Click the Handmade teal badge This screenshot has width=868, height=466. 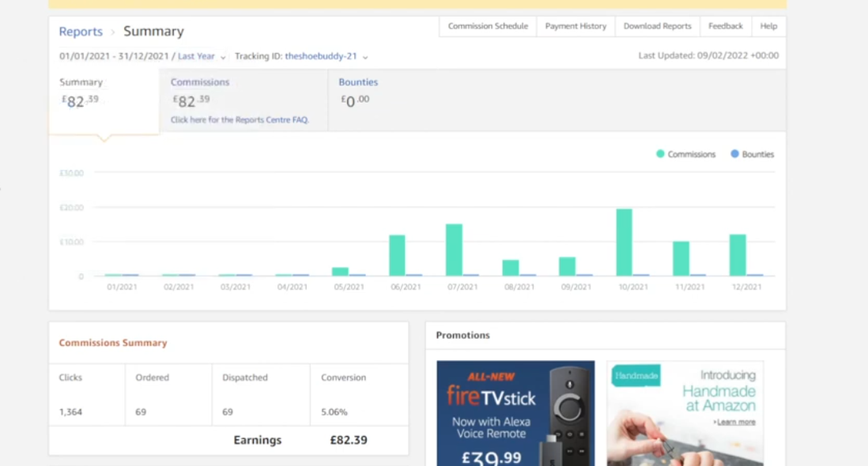(636, 376)
